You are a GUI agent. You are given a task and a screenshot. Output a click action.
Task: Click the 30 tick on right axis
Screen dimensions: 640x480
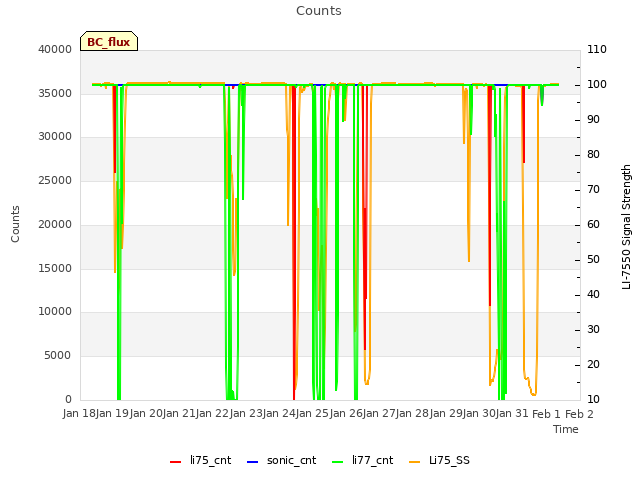[x=593, y=330]
